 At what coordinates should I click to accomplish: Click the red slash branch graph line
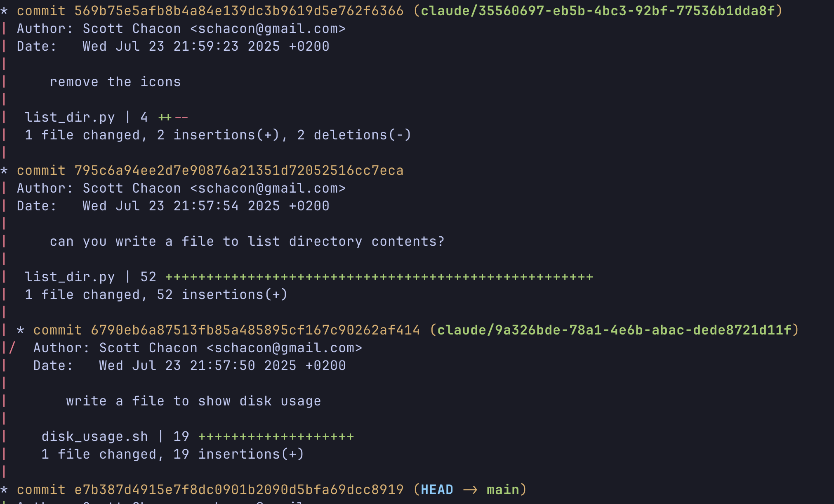[x=12, y=348]
